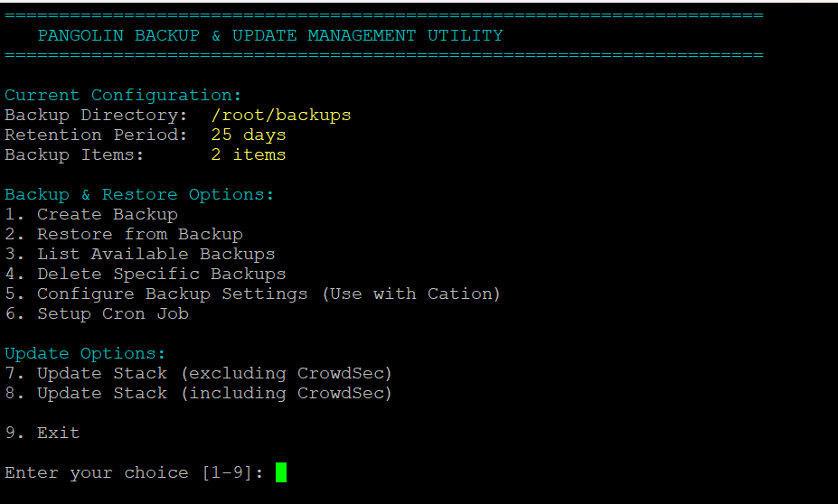Select the 'Current Configuration:' heading
Image resolution: width=838 pixels, height=504 pixels.
(123, 96)
